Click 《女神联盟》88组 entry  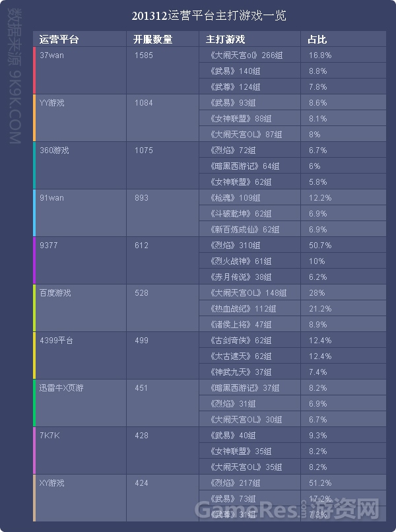(240, 119)
